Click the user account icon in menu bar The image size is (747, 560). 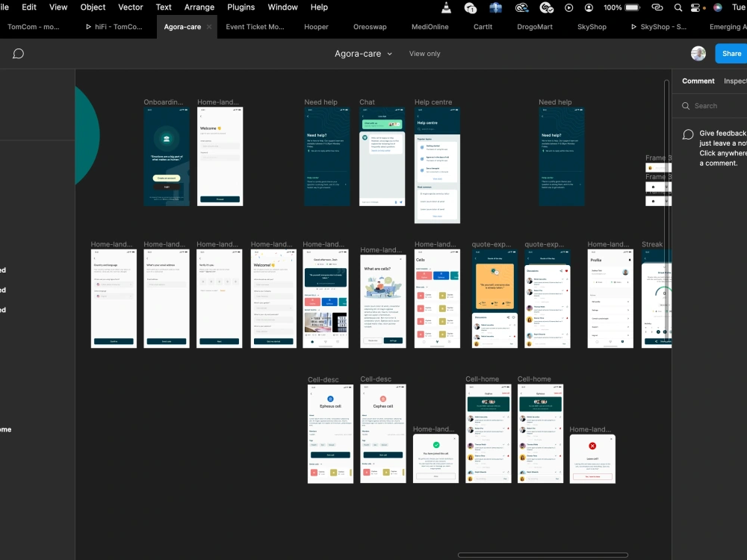(589, 7)
